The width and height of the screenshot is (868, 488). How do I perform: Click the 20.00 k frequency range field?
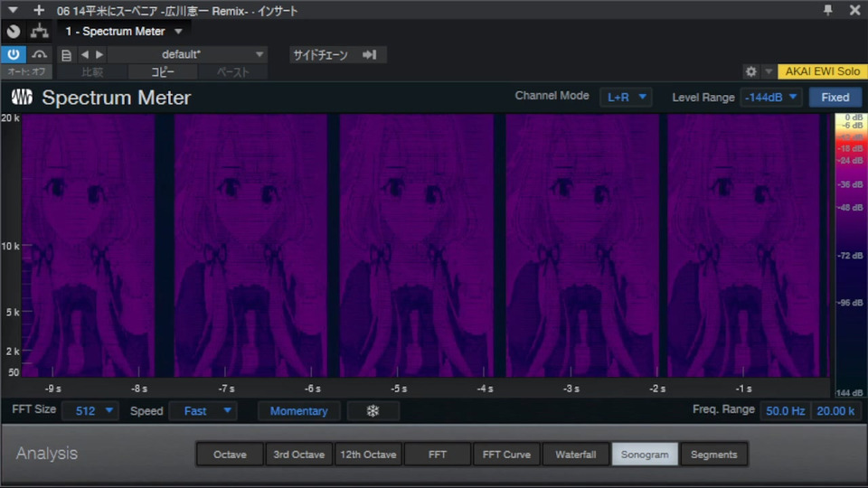point(835,411)
